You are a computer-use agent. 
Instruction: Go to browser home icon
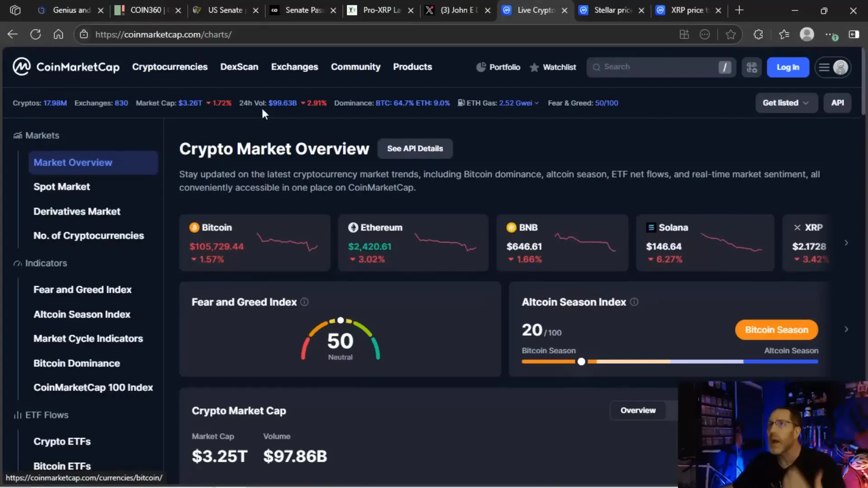58,34
